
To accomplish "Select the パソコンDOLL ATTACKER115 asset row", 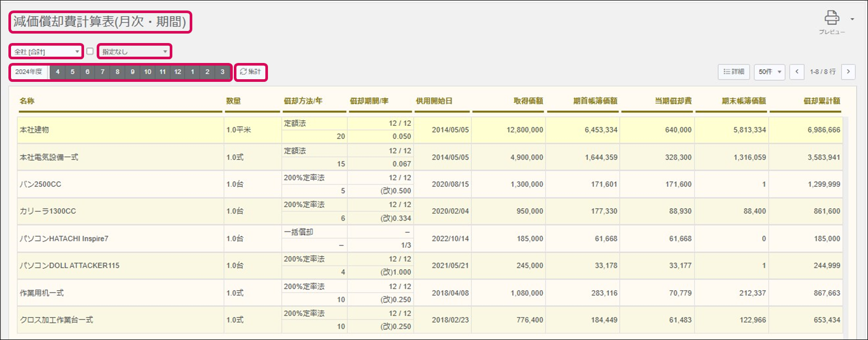I will click(430, 265).
